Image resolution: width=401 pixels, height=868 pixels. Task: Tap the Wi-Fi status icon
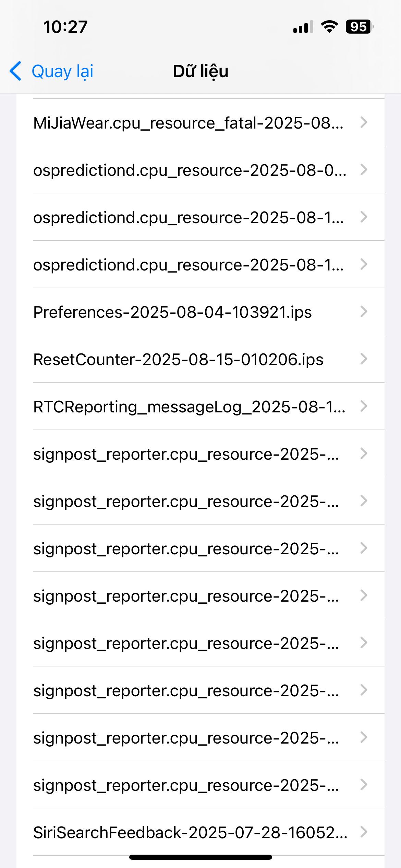coord(329,27)
